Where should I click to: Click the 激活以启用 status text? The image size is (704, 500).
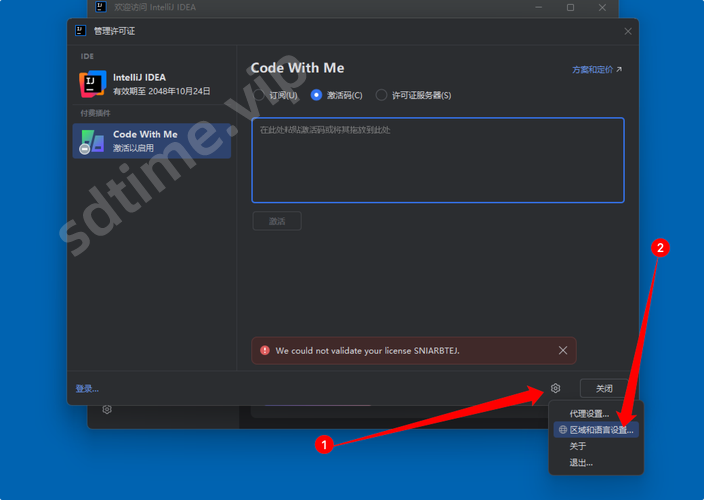tap(133, 148)
